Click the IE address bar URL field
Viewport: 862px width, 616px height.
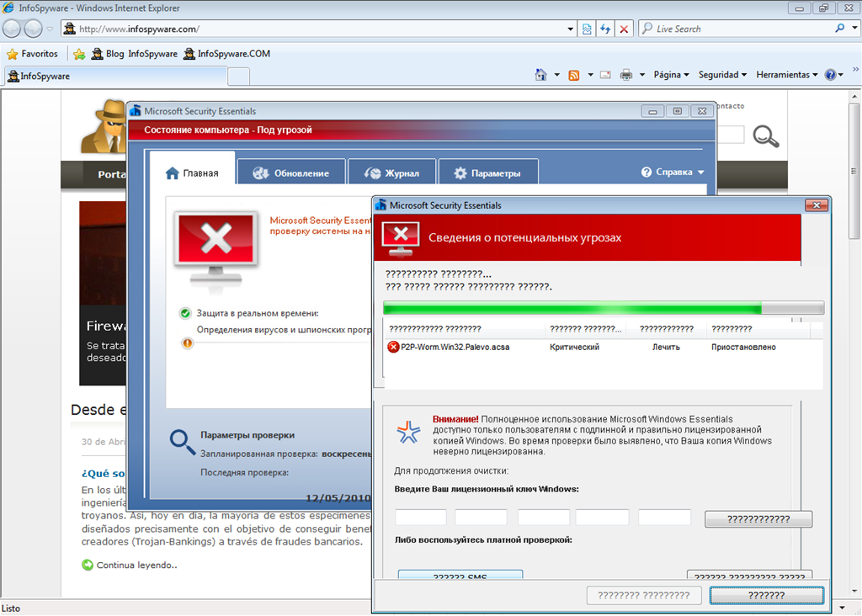pos(319,29)
